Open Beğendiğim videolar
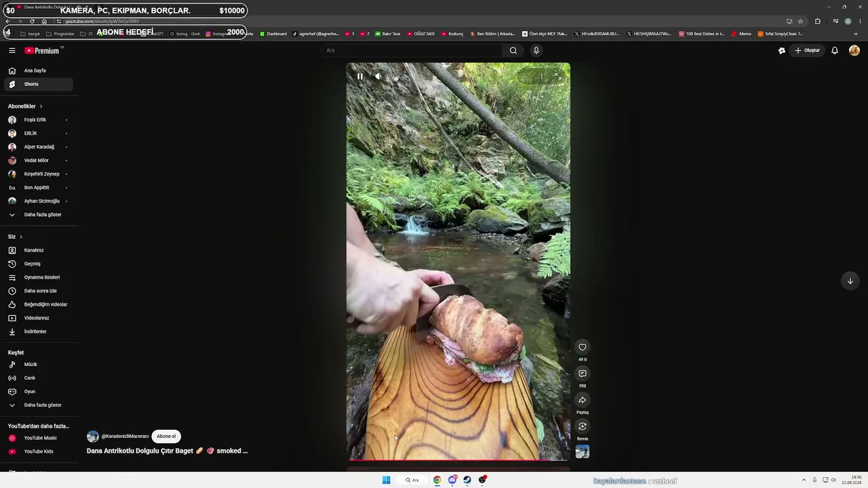Viewport: 868px width, 488px height. 39,304
